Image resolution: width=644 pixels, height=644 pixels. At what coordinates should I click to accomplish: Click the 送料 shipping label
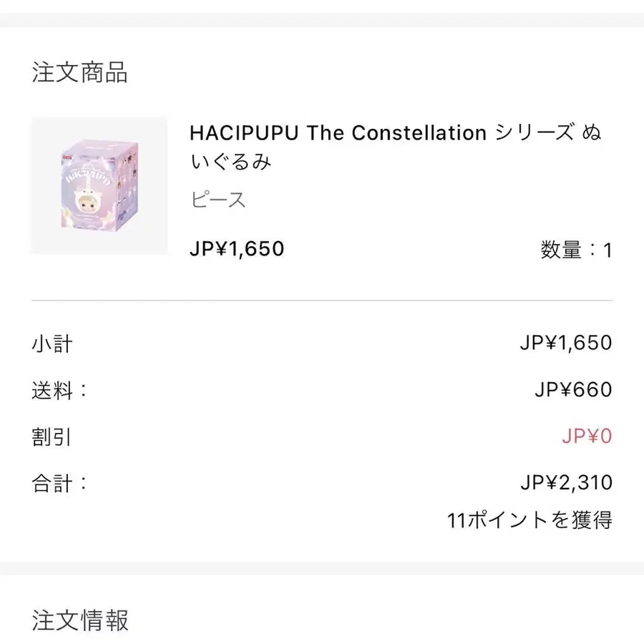(59, 390)
